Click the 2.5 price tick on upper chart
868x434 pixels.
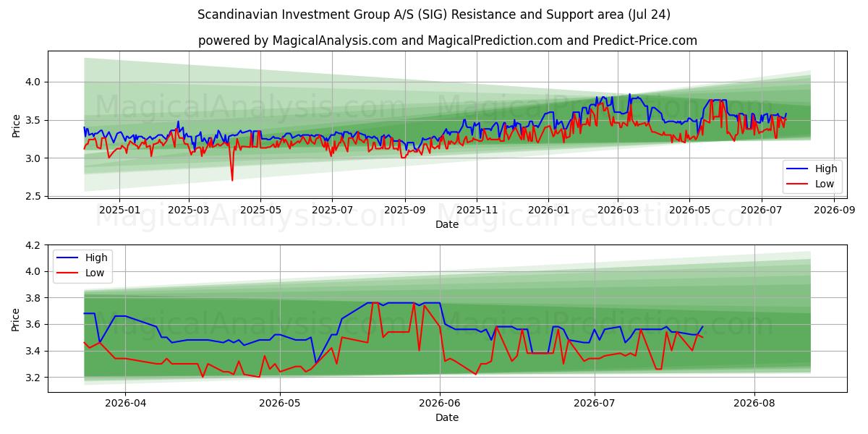(35, 196)
